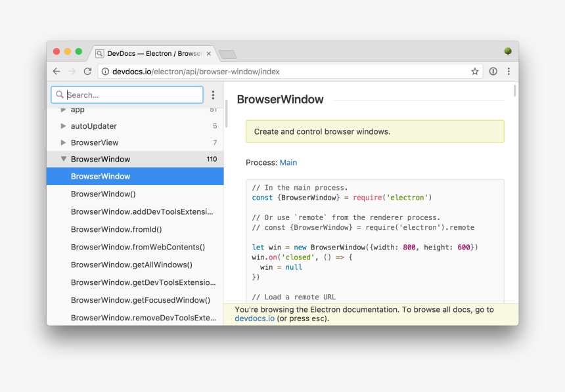Image resolution: width=565 pixels, height=392 pixels.
Task: Collapse the BrowserWindow section
Action: [x=64, y=159]
